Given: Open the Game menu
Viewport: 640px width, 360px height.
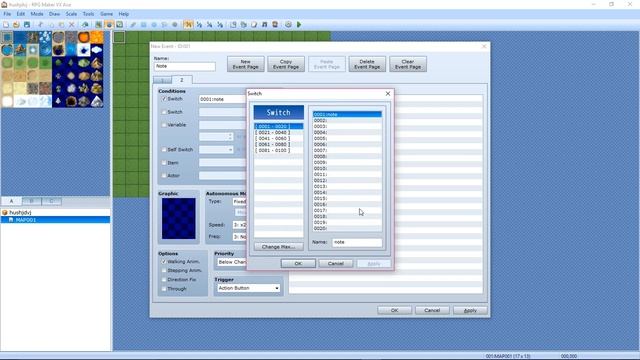Looking at the screenshot, I should click(107, 14).
